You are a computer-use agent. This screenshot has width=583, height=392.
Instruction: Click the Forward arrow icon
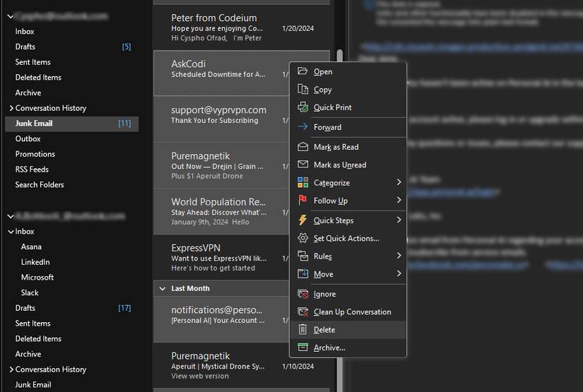coord(302,127)
